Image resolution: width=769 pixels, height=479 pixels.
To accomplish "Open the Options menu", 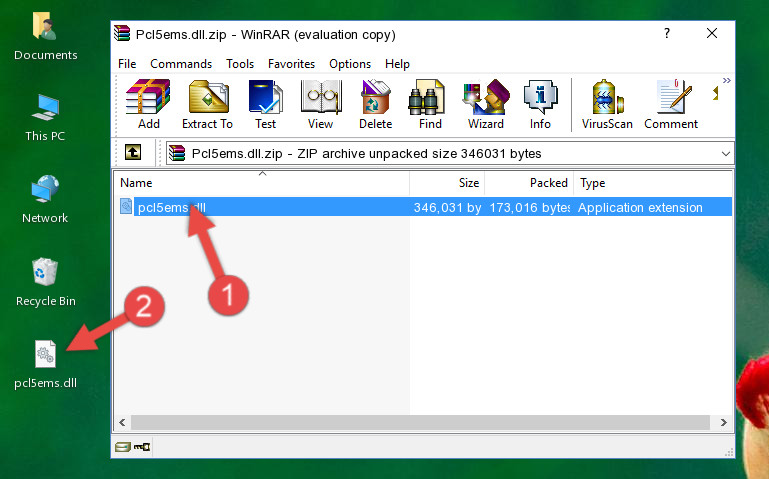I will (350, 64).
